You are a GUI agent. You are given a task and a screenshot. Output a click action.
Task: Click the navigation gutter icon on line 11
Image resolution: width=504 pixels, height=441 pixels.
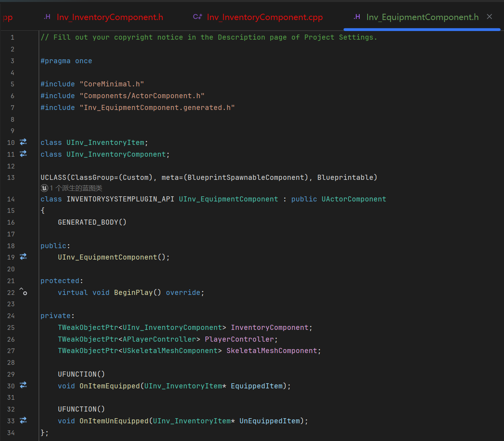23,154
